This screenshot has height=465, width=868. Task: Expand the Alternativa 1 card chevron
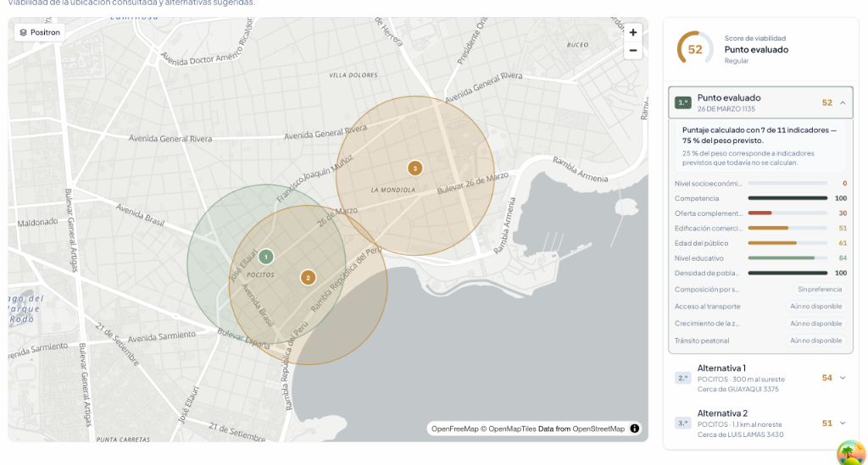tap(843, 379)
